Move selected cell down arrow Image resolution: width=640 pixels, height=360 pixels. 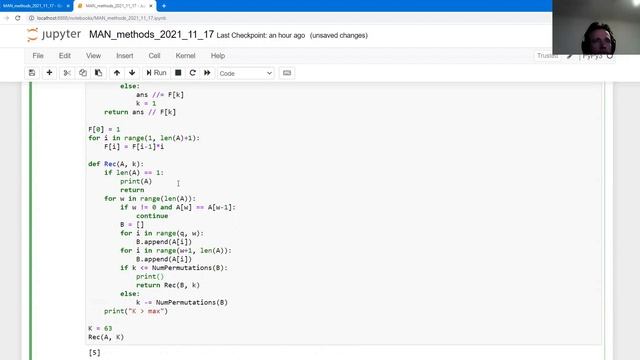[132, 73]
